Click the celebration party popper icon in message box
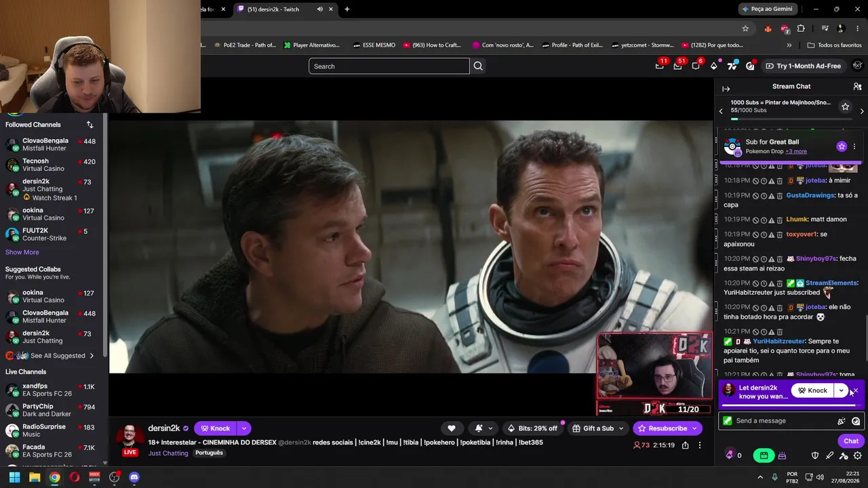The width and height of the screenshot is (868, 488). click(x=842, y=421)
